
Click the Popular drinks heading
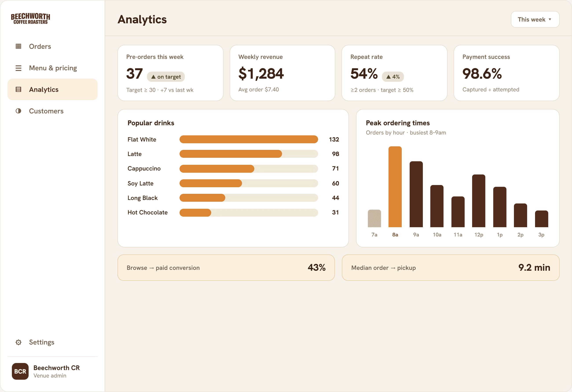tap(151, 123)
